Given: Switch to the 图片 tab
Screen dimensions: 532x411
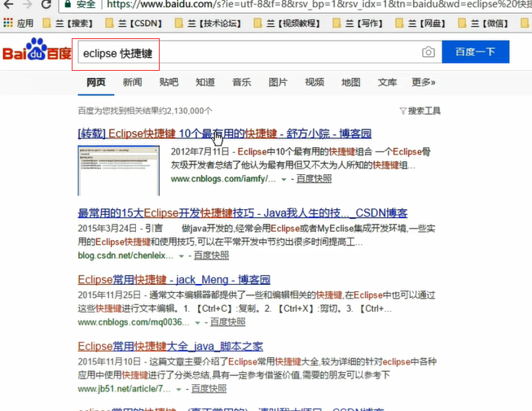Looking at the screenshot, I should click(x=278, y=82).
